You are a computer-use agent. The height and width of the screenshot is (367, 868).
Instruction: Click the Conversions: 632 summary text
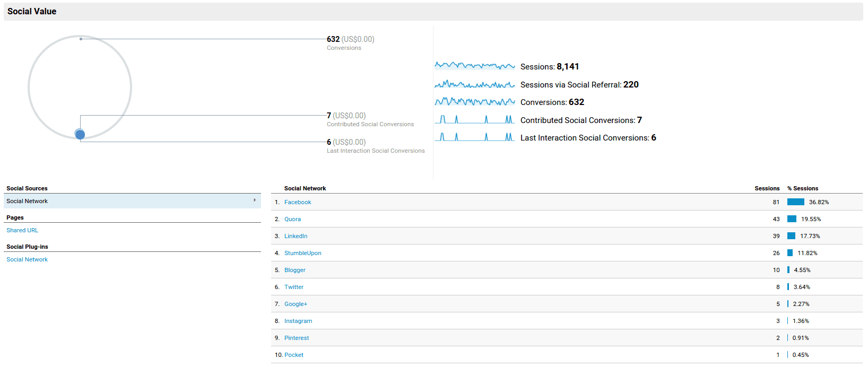(552, 102)
